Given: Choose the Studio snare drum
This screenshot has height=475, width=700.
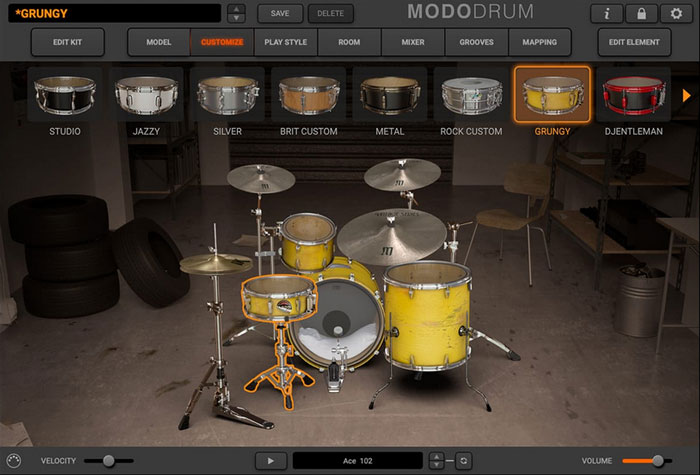Looking at the screenshot, I should (65, 102).
